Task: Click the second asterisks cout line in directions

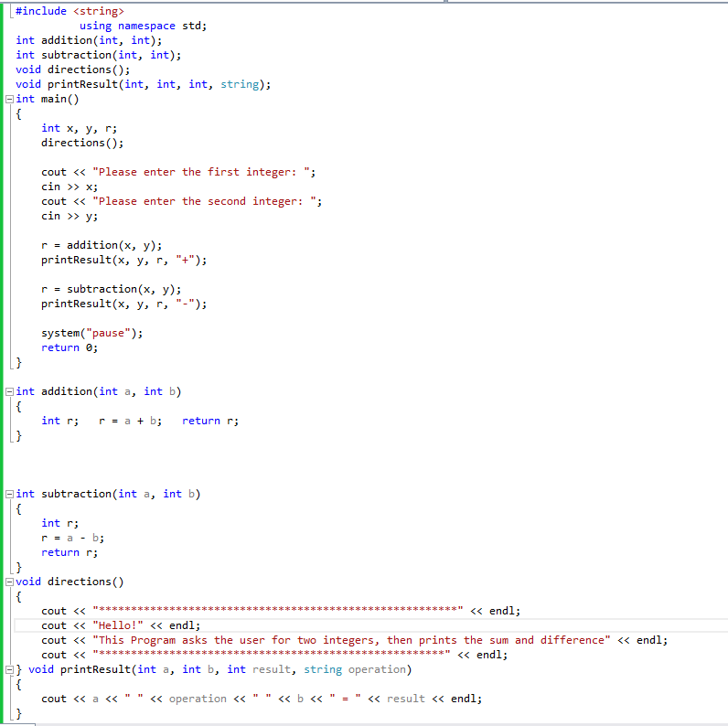Action: 274,655
